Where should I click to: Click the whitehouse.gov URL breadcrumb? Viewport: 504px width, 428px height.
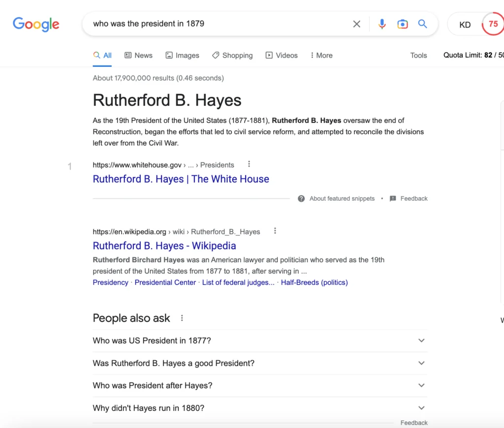click(x=163, y=165)
